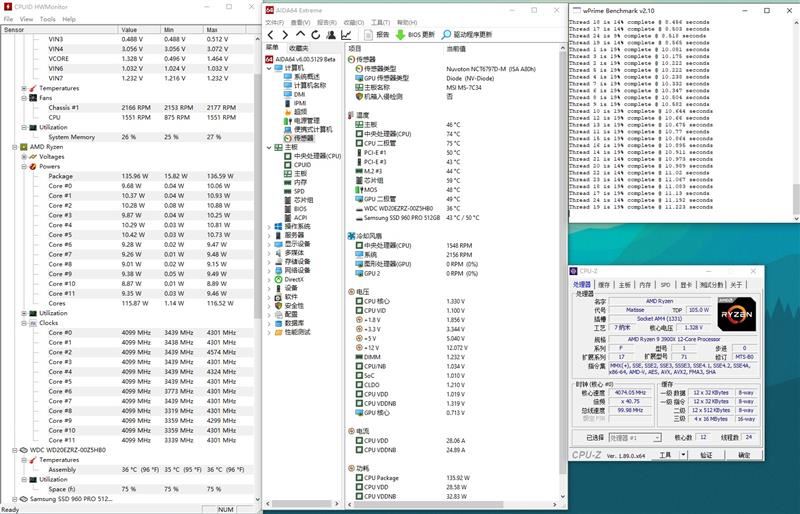Click the Value column header in HWMonitor
Viewport: 800px width, 514px height.
click(139, 30)
